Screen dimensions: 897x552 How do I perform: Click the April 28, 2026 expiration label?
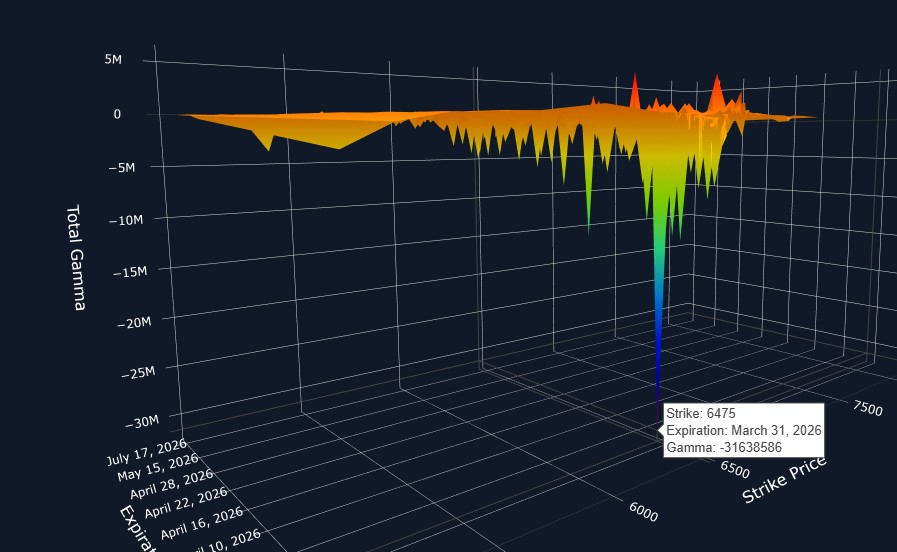tap(172, 484)
